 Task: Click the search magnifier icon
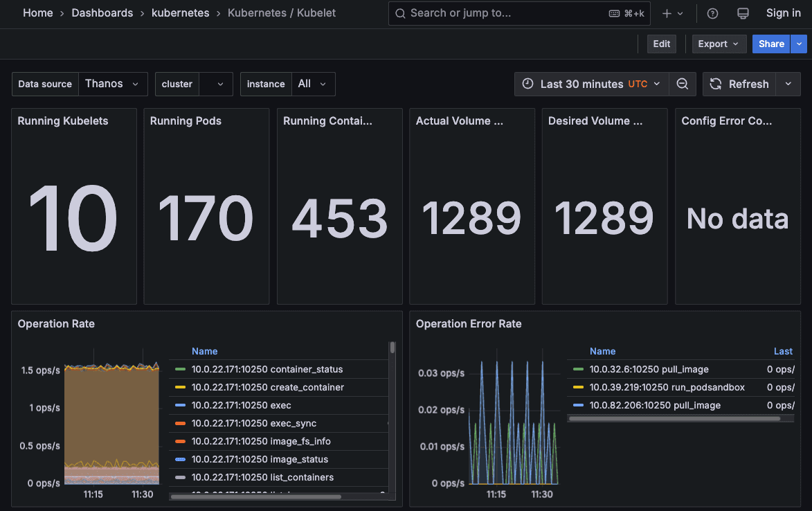point(400,13)
